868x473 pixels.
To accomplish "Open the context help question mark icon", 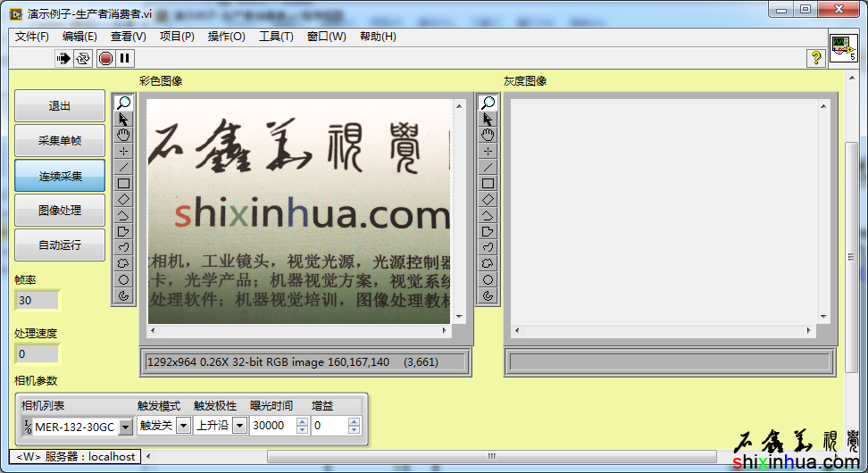I will tap(815, 58).
